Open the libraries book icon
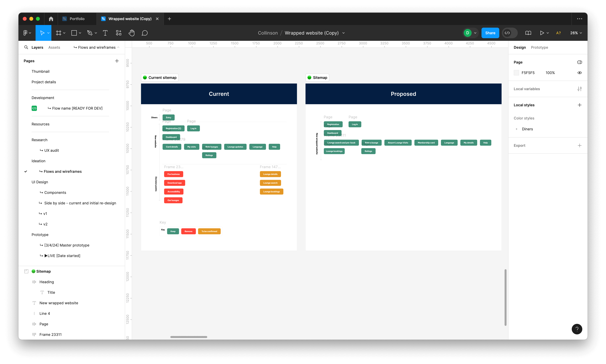Screen dimensions: 606x364 (528, 33)
